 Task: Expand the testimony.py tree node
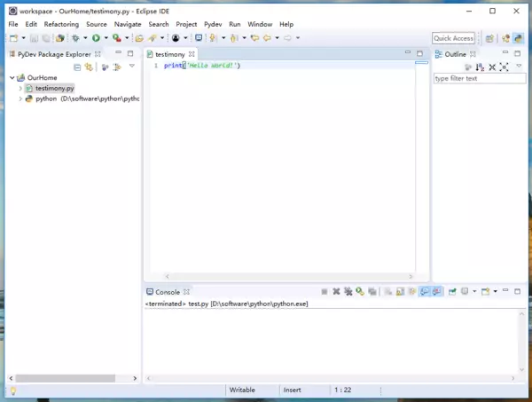tap(20, 88)
